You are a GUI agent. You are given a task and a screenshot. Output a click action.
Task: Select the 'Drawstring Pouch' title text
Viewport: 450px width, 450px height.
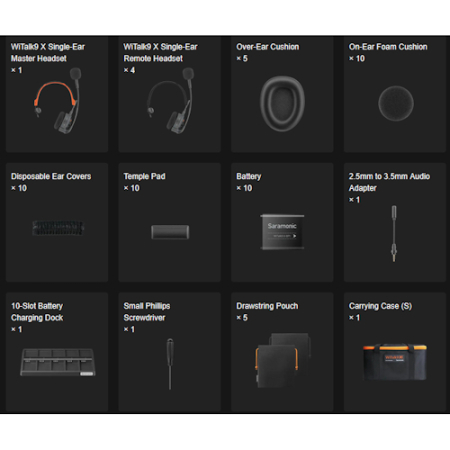(x=267, y=306)
